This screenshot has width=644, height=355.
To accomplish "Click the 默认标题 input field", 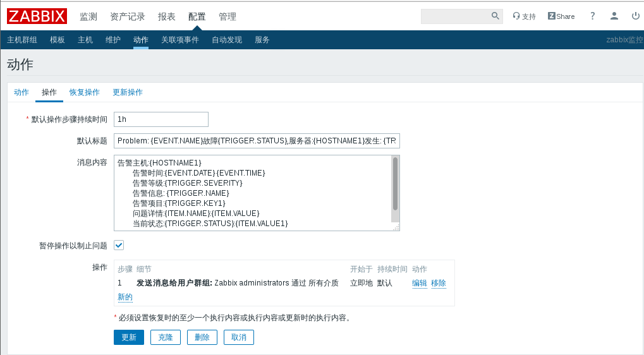I will point(257,141).
